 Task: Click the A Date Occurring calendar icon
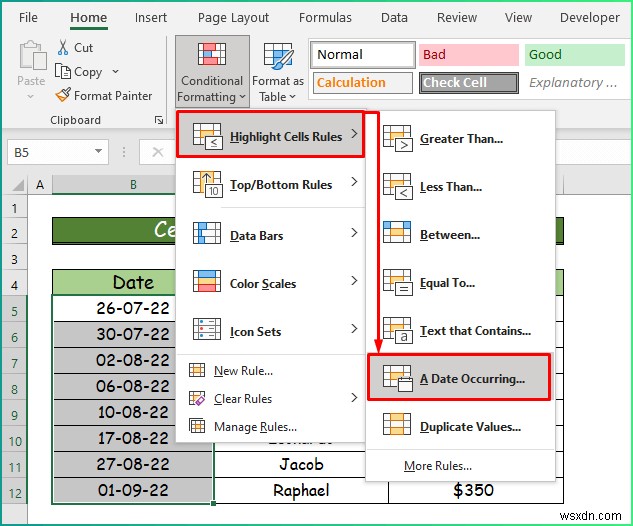click(398, 378)
